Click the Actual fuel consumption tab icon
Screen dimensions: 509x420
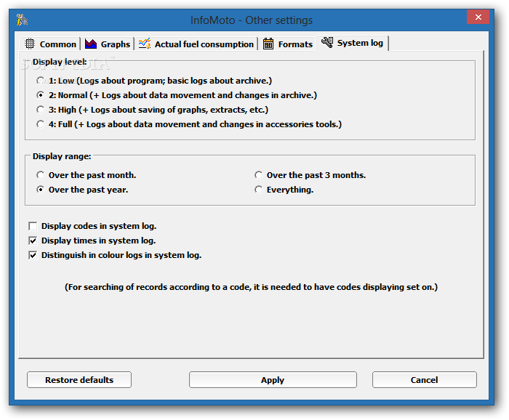click(145, 44)
